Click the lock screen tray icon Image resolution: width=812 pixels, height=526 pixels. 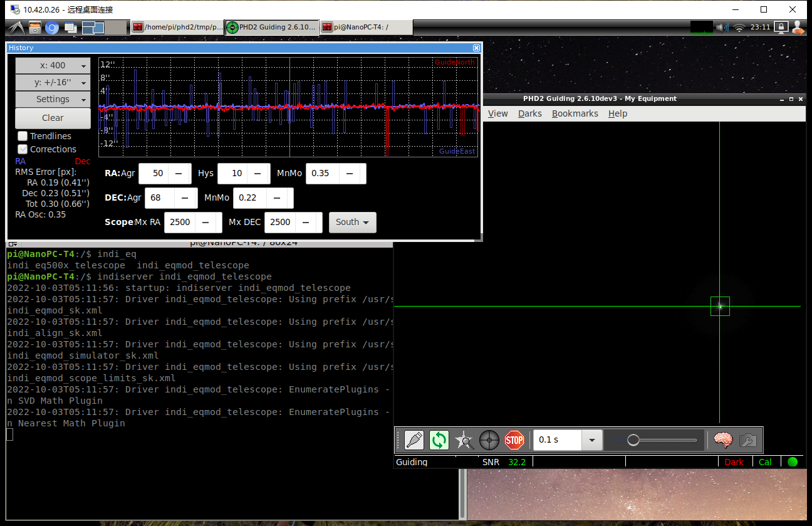point(781,27)
